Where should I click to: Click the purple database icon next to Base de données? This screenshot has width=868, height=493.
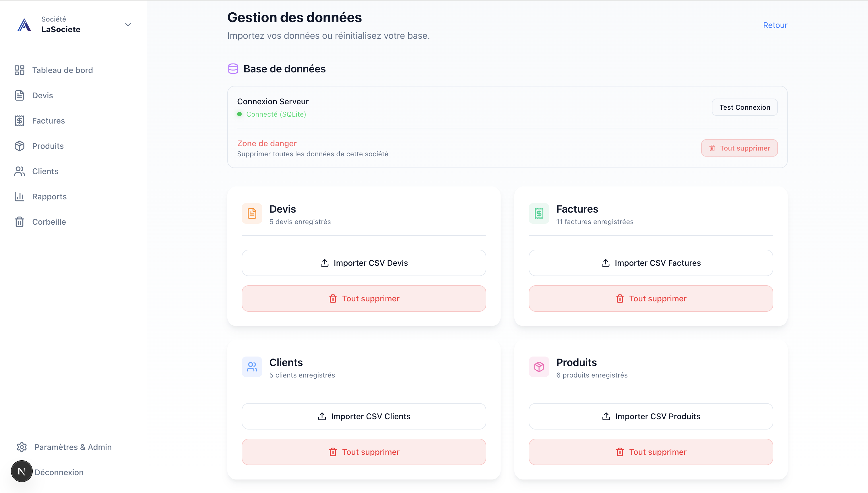[233, 69]
